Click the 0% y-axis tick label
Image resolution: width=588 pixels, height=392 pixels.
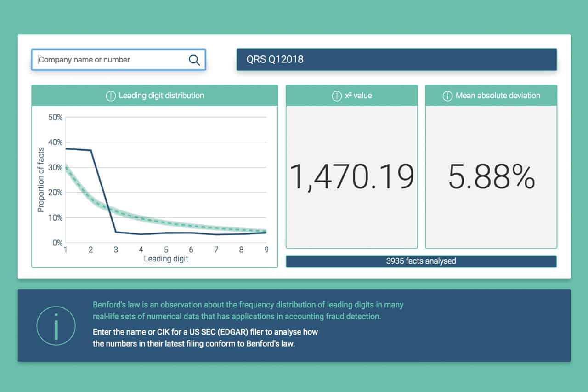(x=57, y=243)
